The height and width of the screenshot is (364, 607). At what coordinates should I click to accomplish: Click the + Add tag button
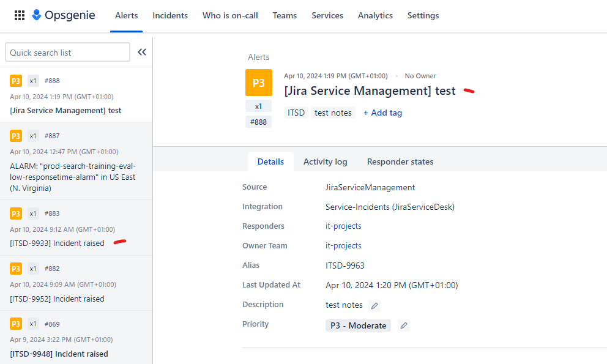(x=382, y=113)
